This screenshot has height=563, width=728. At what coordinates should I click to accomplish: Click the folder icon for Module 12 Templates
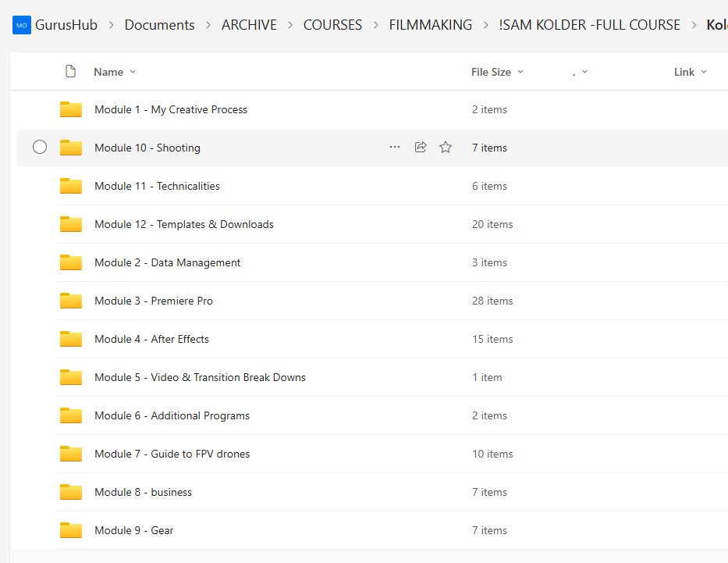pyautogui.click(x=71, y=224)
